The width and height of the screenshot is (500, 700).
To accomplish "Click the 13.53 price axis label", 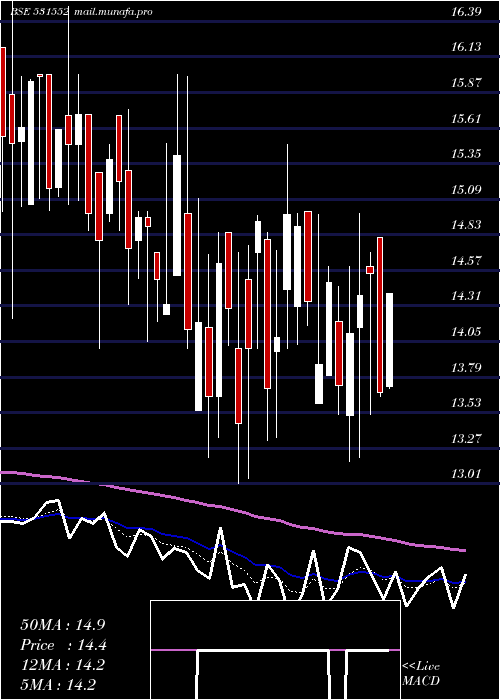I will (x=466, y=403).
